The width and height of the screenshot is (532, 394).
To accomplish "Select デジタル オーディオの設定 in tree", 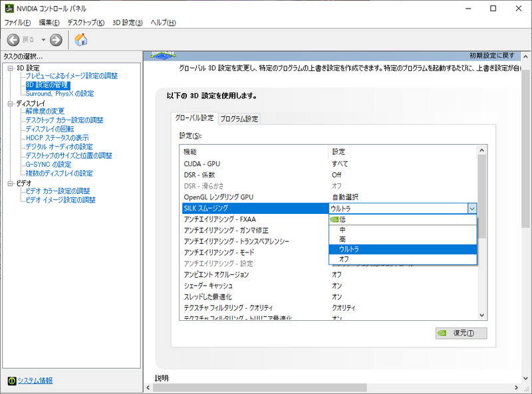I will [x=59, y=146].
